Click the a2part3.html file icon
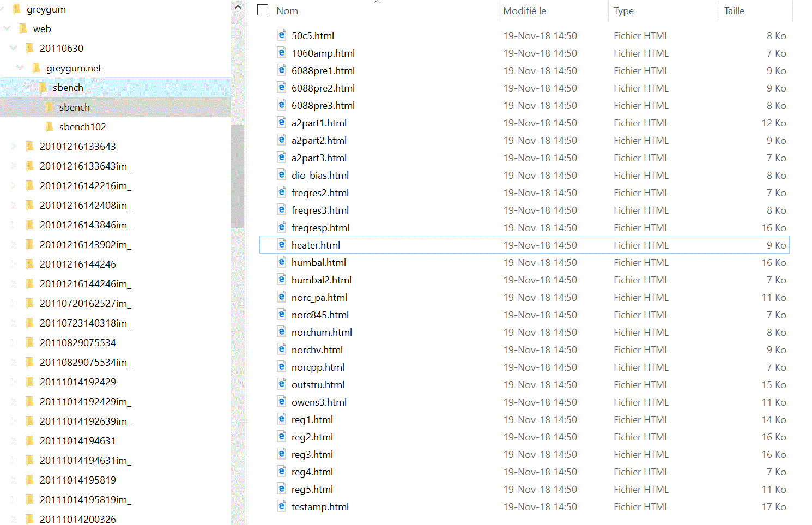812x525 pixels. click(281, 158)
